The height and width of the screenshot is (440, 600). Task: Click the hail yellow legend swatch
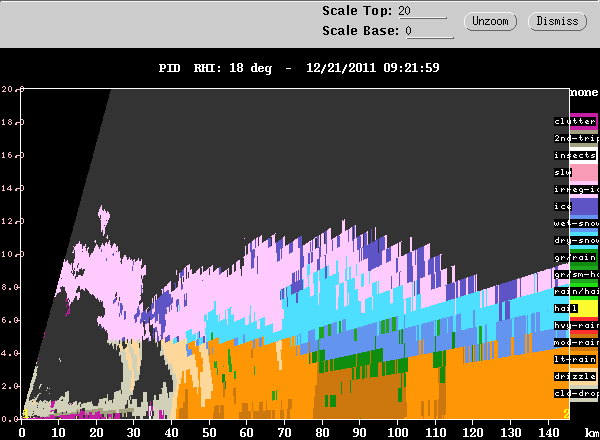(584, 308)
